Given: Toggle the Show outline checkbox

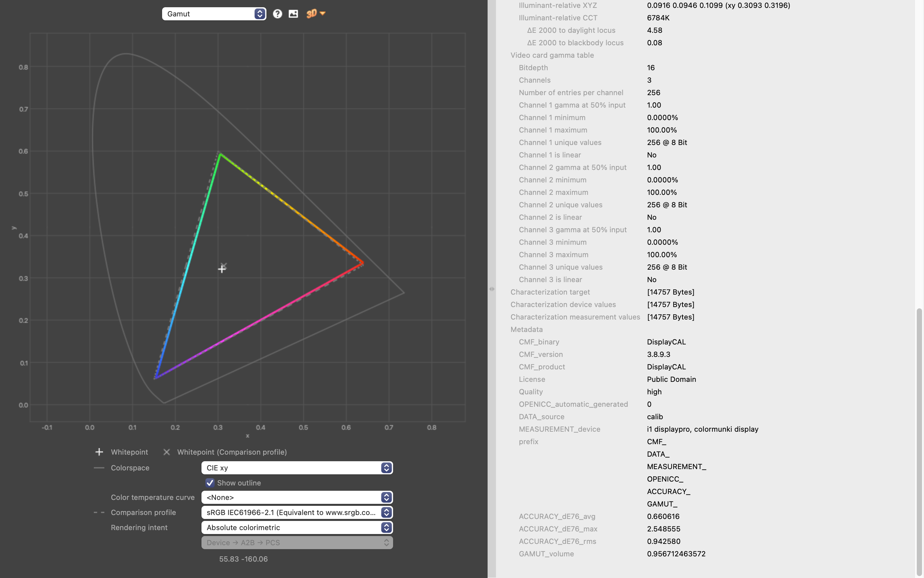Looking at the screenshot, I should point(210,483).
